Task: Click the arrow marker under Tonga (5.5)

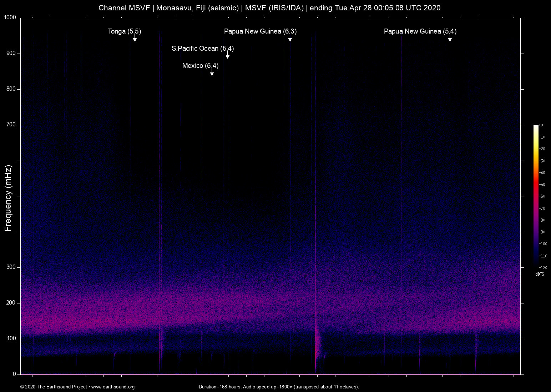Action: [135, 39]
